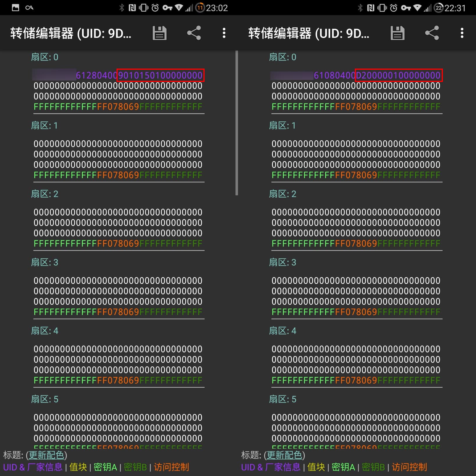Share the left editor's dump
This screenshot has height=476, width=476.
(194, 33)
